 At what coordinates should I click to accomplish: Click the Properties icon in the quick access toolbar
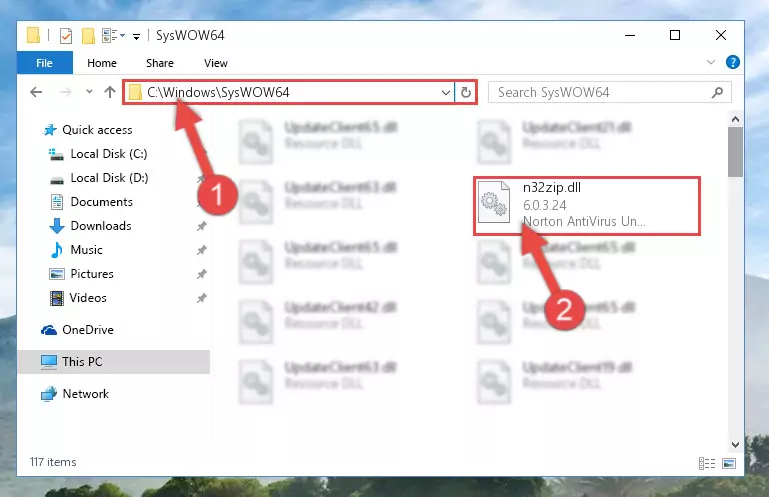tap(66, 36)
